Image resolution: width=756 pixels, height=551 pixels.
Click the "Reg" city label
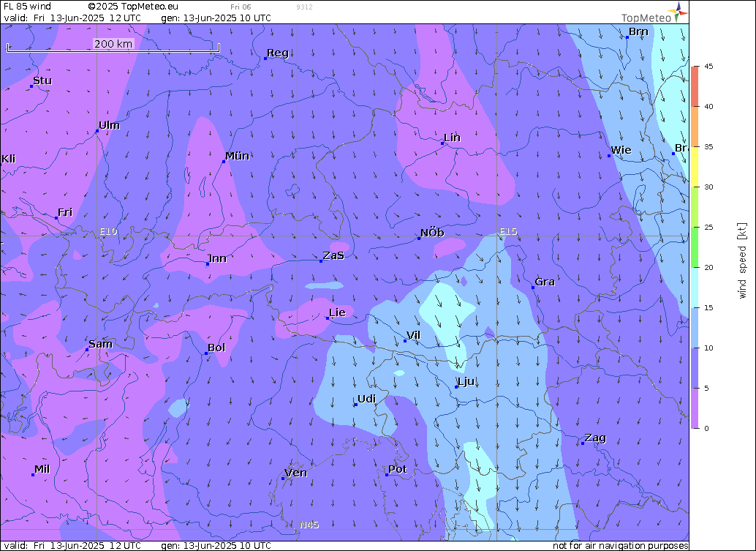(x=278, y=53)
